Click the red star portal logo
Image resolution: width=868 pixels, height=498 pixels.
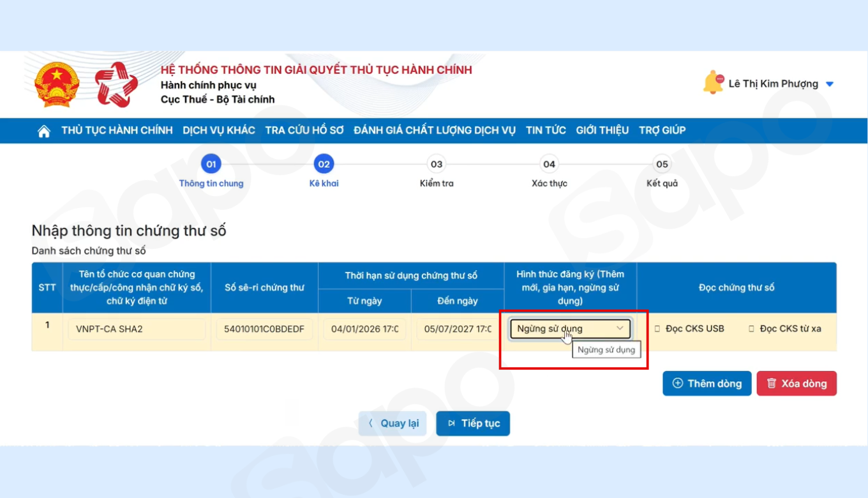pos(116,84)
